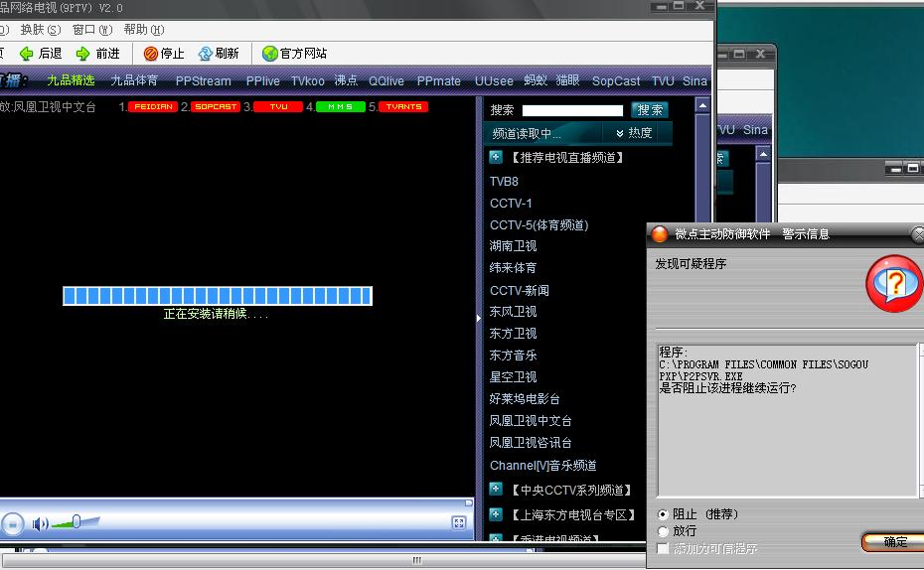
Task: Switch to 猫眼 tab
Action: (x=568, y=80)
